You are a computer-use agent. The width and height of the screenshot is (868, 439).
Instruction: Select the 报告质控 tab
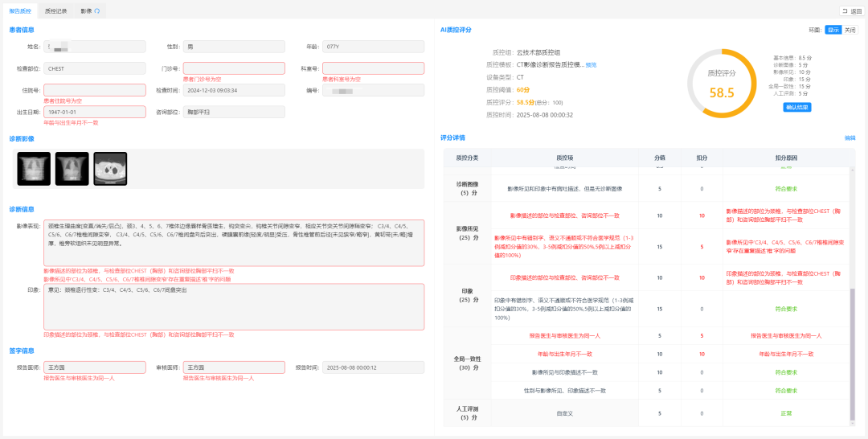(x=21, y=11)
